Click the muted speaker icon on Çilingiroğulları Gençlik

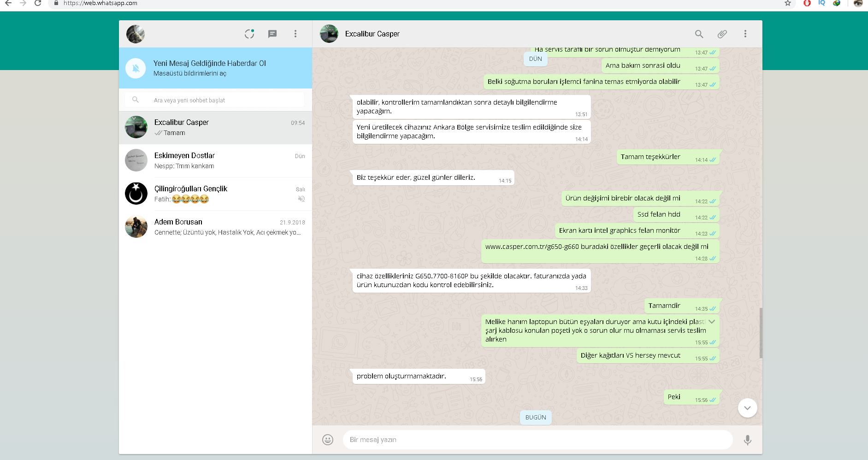point(301,199)
